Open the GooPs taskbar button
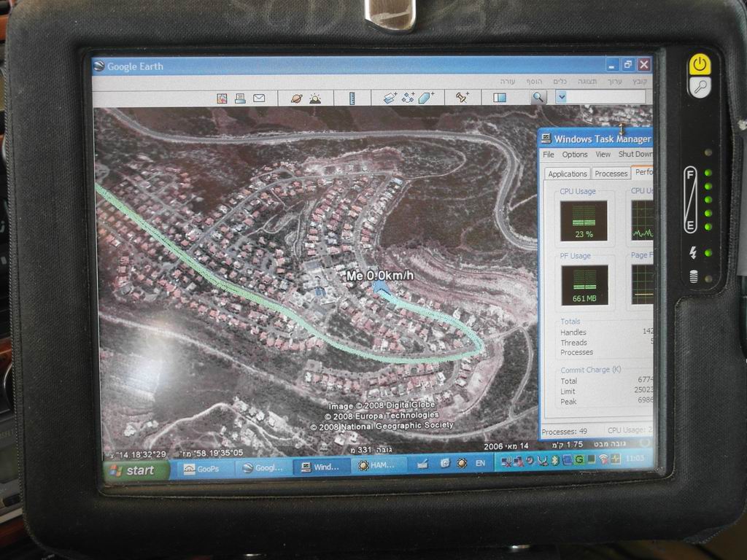This screenshot has height=560, width=747. click(x=202, y=468)
